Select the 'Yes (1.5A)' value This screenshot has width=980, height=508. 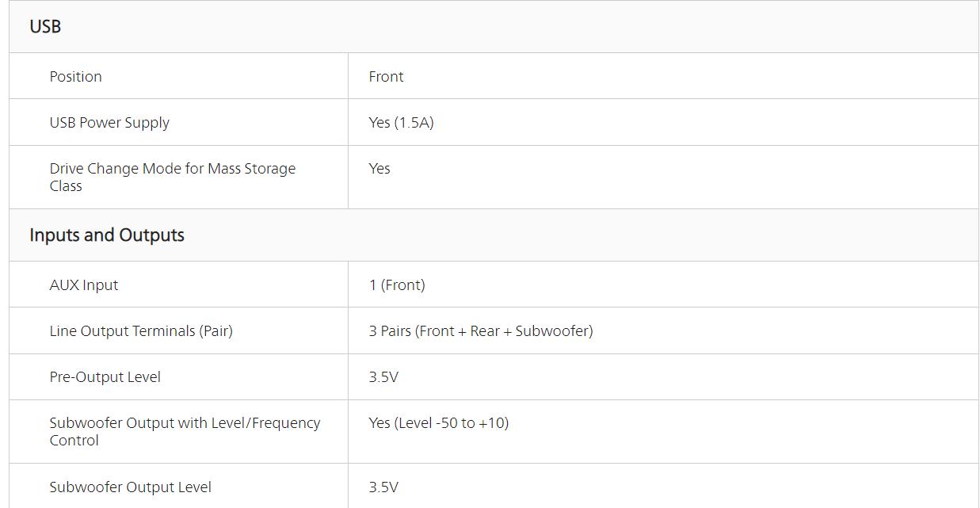click(401, 123)
